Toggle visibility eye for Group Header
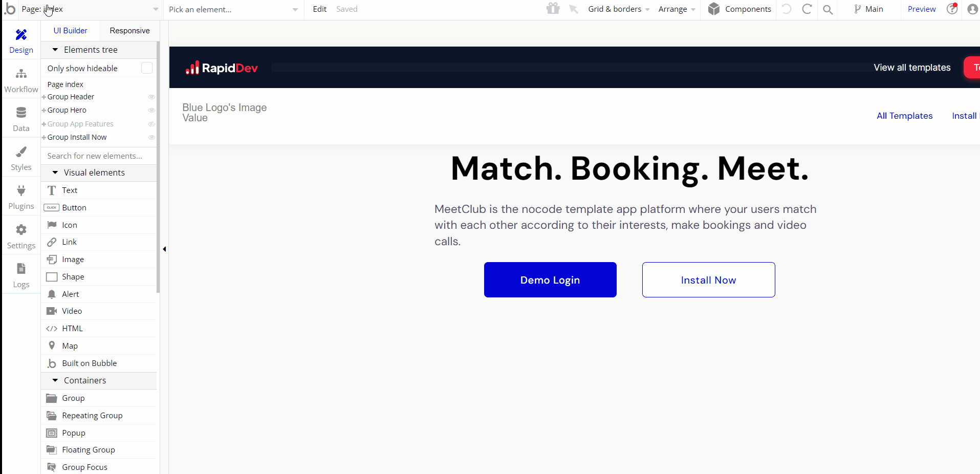 click(151, 97)
